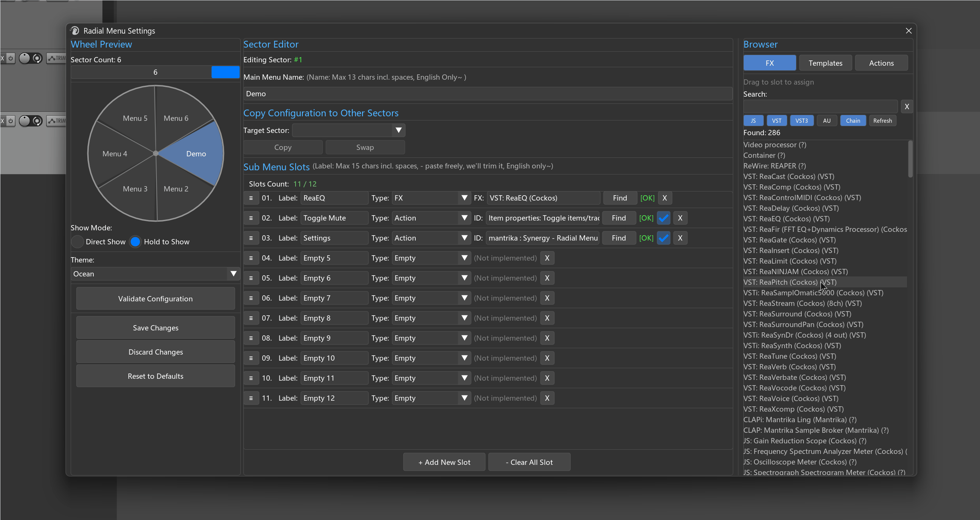Switch to the FX browser tab
The width and height of the screenshot is (980, 520).
tap(769, 63)
